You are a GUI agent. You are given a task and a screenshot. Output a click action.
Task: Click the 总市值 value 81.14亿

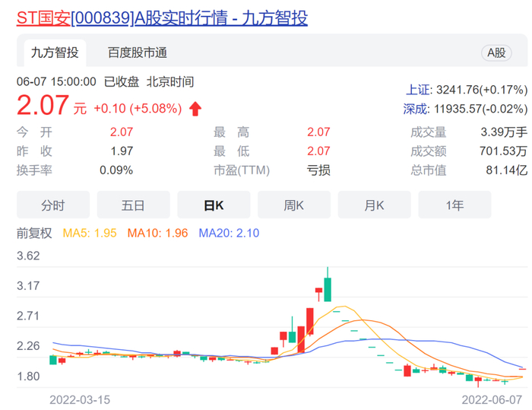tap(507, 170)
